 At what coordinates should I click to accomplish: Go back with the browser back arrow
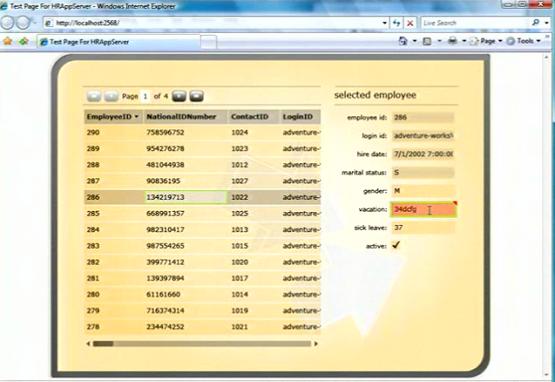(x=7, y=23)
